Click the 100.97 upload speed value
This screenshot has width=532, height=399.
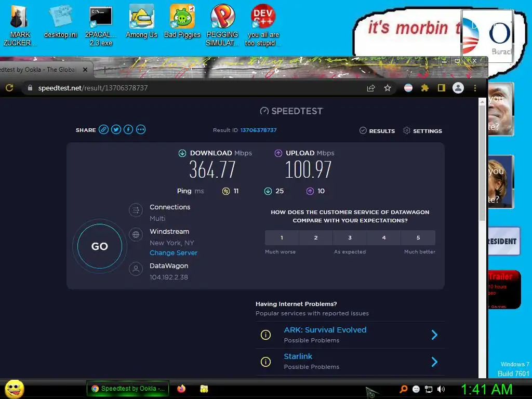pos(308,169)
